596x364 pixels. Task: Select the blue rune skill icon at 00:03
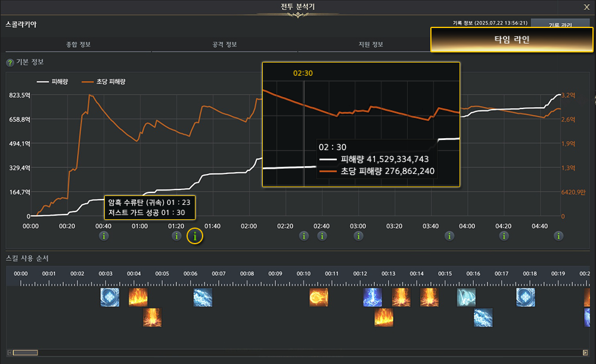click(x=109, y=297)
